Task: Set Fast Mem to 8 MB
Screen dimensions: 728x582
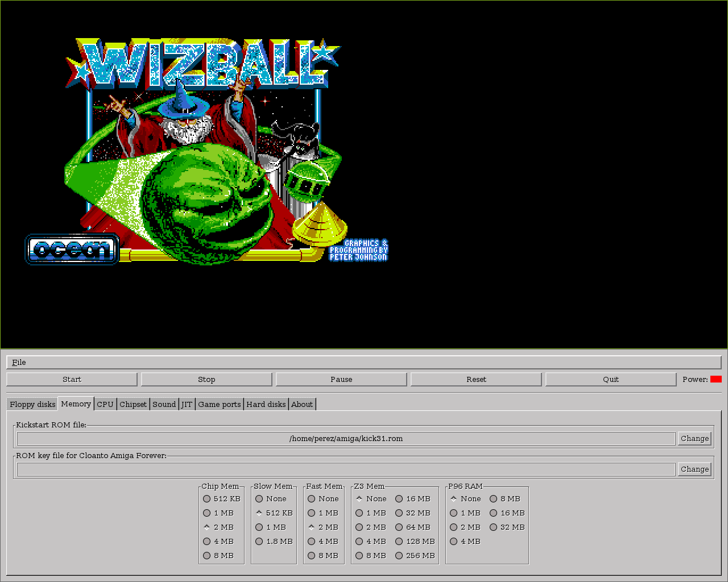Action: pos(323,556)
